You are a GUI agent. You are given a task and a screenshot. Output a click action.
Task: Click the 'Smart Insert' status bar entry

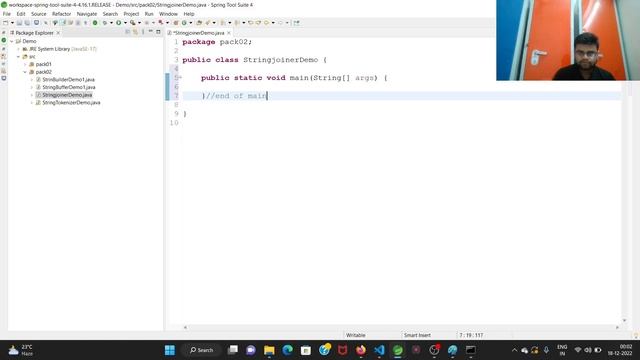(417, 335)
